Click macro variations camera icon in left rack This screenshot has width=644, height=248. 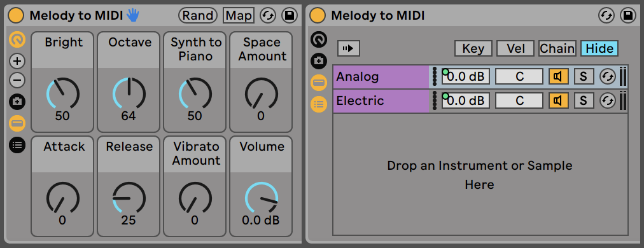17,102
